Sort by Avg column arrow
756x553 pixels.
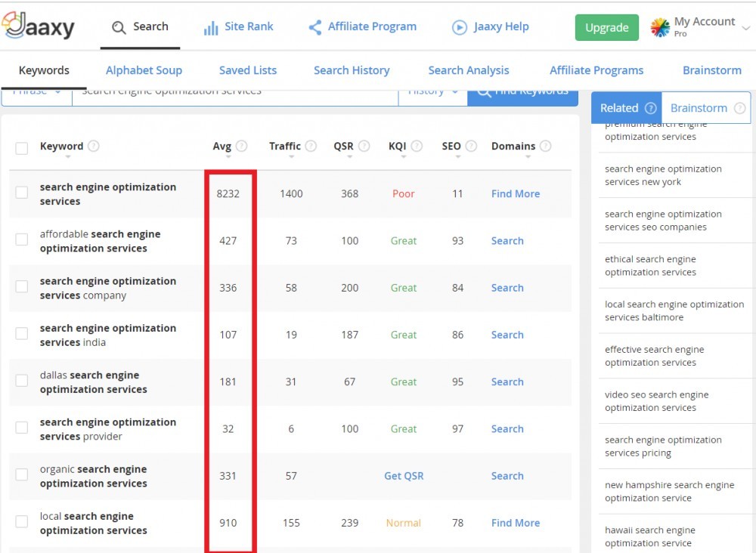(228, 157)
